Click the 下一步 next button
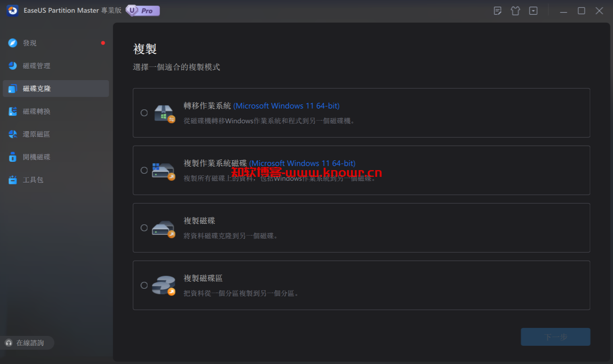Viewport: 613px width, 364px height. [x=555, y=337]
